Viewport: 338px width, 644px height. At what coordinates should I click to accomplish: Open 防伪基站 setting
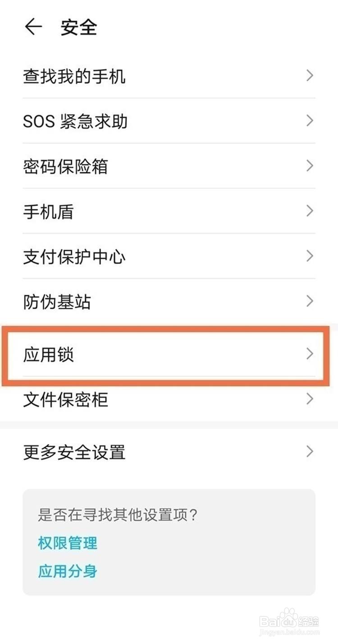(x=169, y=301)
